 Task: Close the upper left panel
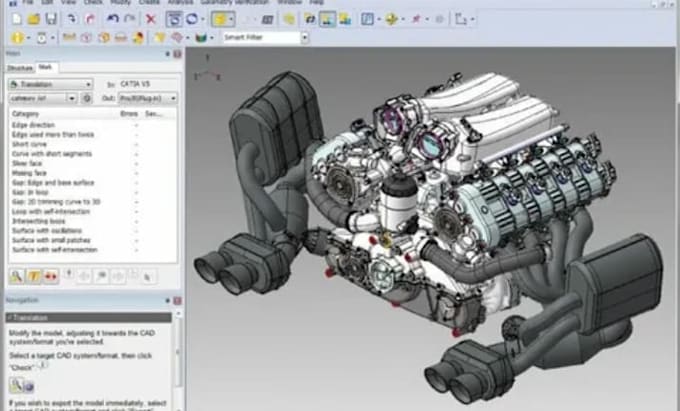click(x=177, y=54)
